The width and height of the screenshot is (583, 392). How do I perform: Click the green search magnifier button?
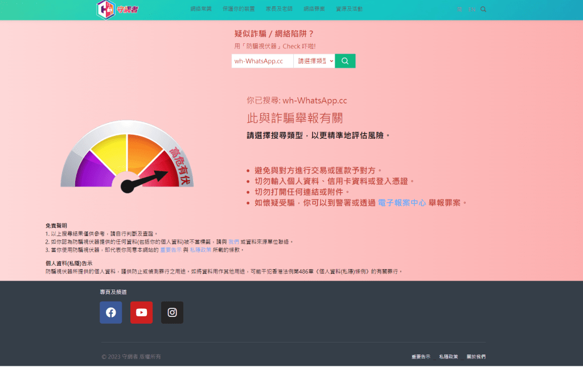345,61
